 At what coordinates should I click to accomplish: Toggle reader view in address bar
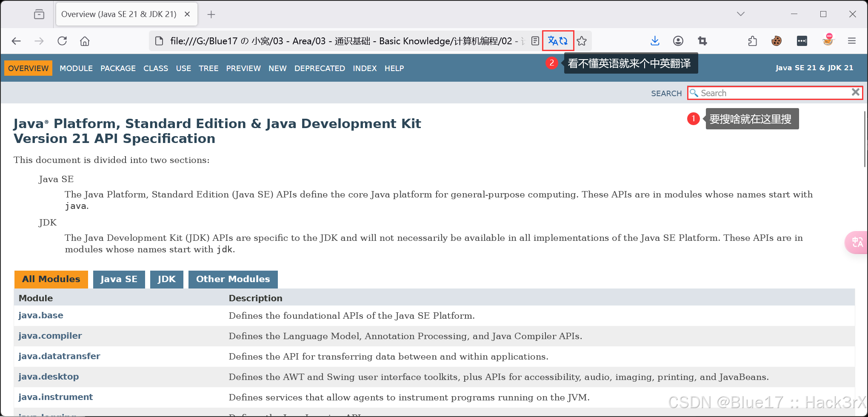(x=535, y=41)
